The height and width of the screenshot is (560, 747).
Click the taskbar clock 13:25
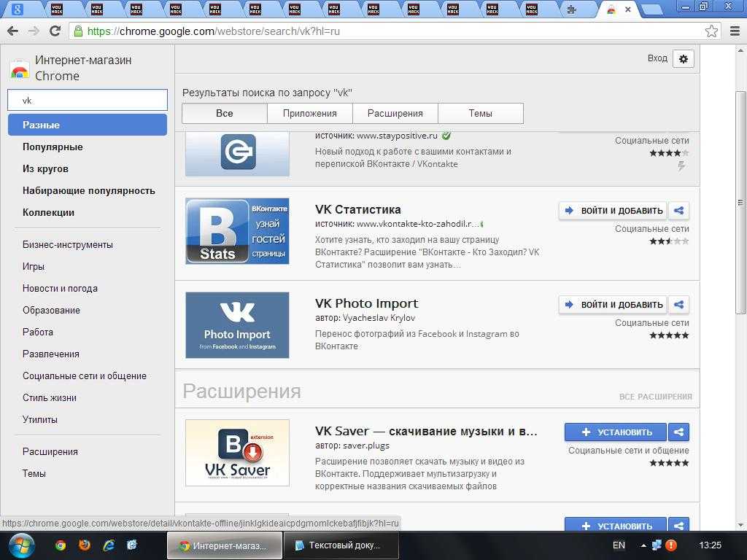coord(710,545)
